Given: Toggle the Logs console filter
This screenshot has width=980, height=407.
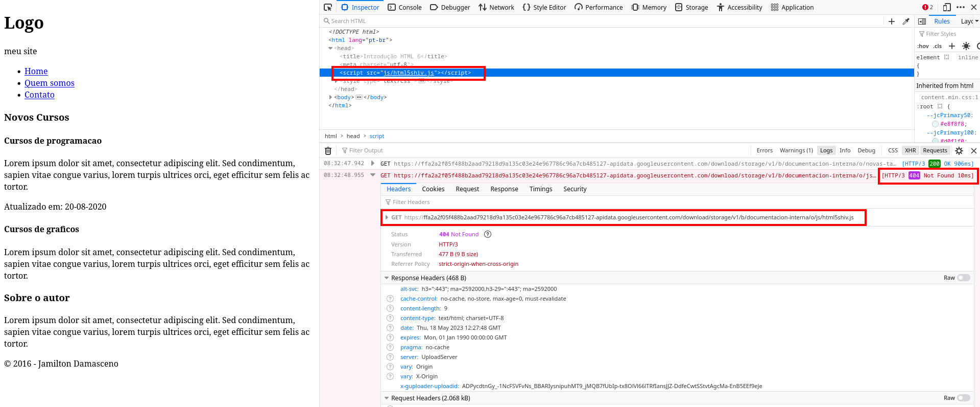Looking at the screenshot, I should pyautogui.click(x=826, y=150).
